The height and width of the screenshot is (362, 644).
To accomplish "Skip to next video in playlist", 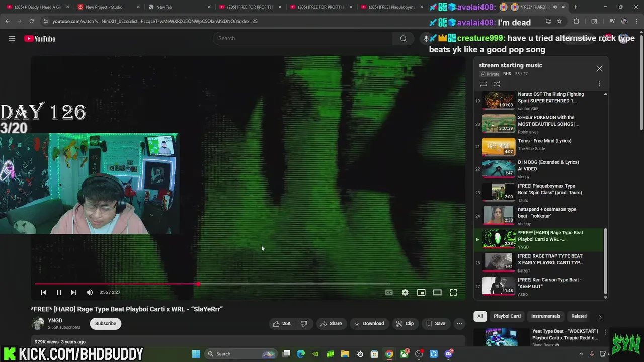I will [73, 292].
